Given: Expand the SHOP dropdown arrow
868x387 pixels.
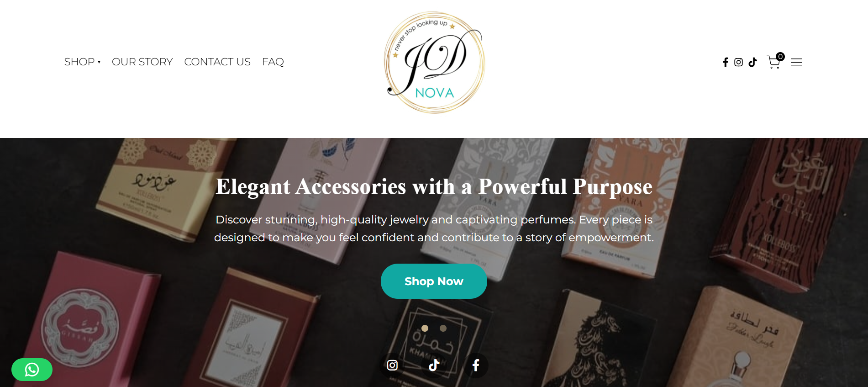Looking at the screenshot, I should pos(99,62).
